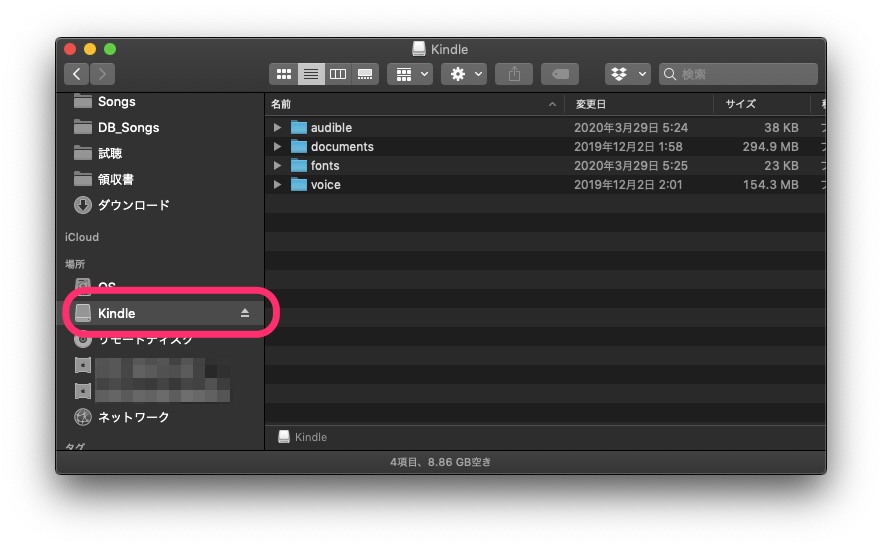Viewport: 882px width, 548px height.
Task: Minimize the window with yellow button
Action: pyautogui.click(x=90, y=49)
